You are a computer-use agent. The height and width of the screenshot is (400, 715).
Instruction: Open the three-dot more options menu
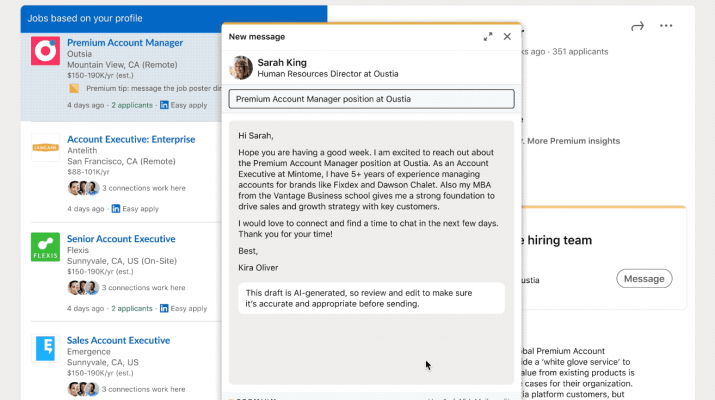(x=666, y=26)
